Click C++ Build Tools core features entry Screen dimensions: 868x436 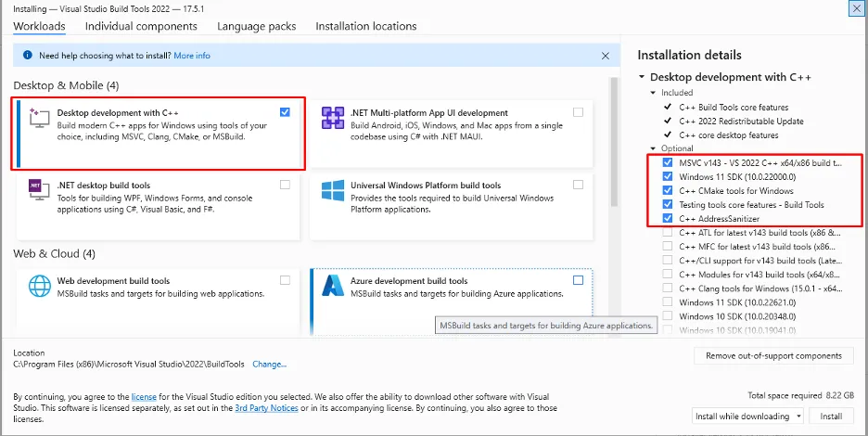tap(734, 107)
